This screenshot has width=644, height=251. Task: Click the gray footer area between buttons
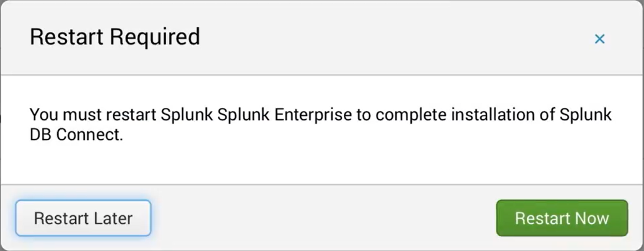(324, 218)
